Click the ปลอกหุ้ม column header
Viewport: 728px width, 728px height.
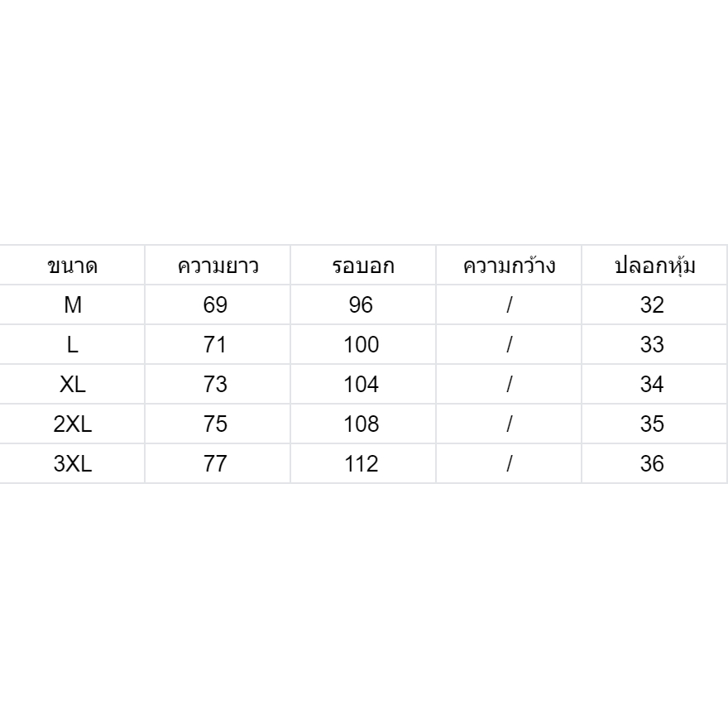pyautogui.click(x=654, y=265)
